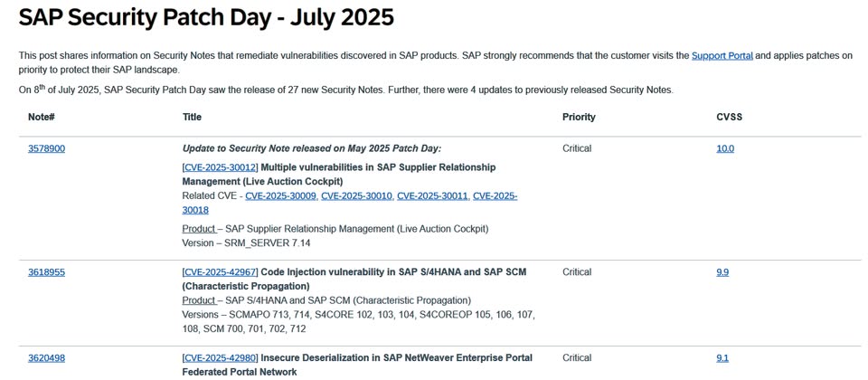The width and height of the screenshot is (868, 380).
Task: Open Security Note 3620498
Action: 46,358
